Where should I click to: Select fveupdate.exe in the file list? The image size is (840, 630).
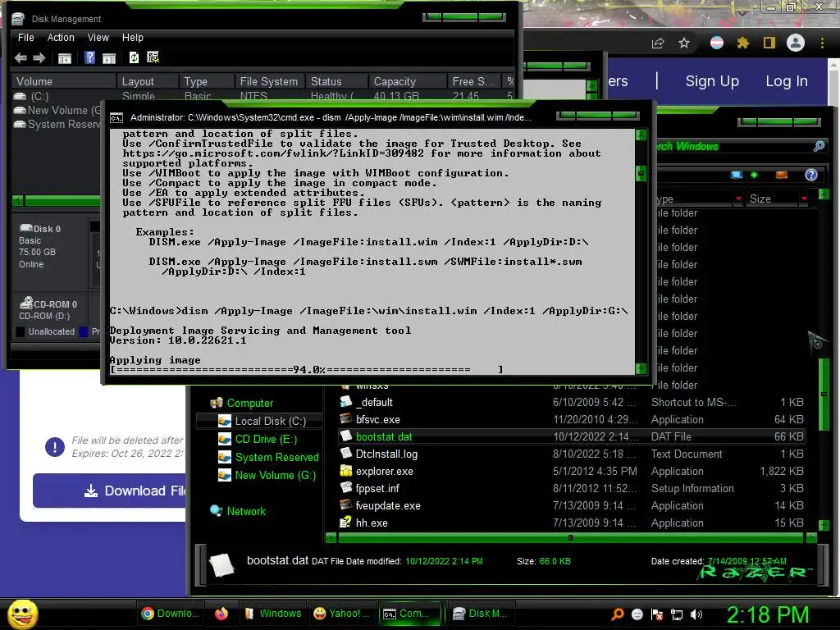[x=571, y=505]
